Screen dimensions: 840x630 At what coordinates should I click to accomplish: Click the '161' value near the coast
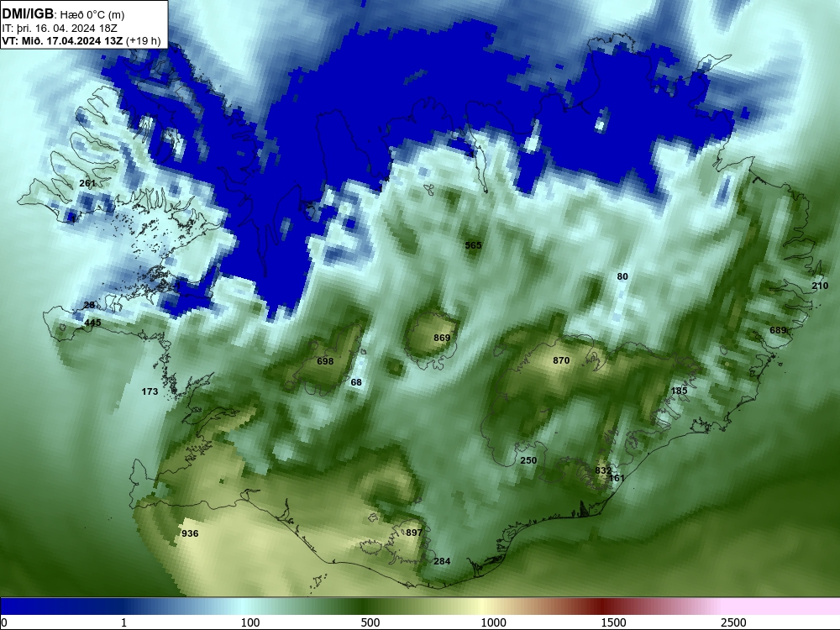pyautogui.click(x=617, y=478)
